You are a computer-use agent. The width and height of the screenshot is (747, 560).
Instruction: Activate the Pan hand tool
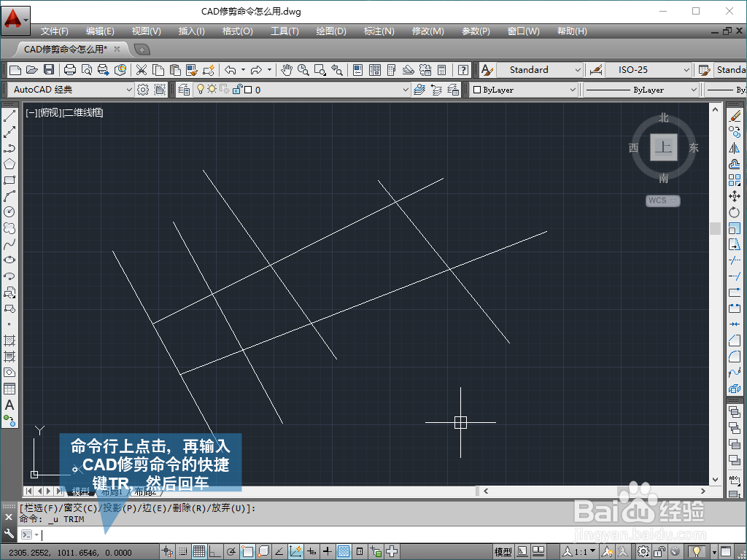point(286,70)
